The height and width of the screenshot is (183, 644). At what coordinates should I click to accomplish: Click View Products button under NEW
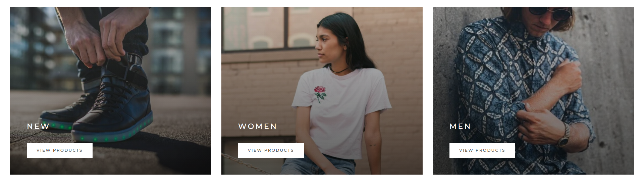pos(60,150)
